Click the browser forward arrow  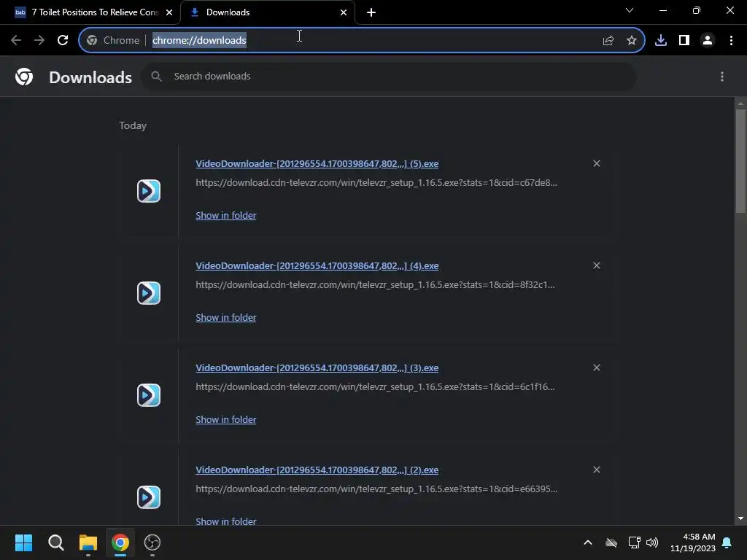39,41
